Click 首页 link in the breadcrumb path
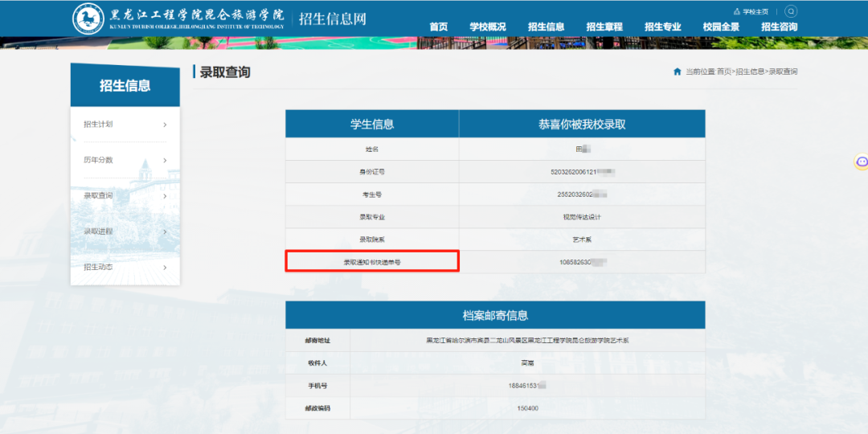868x434 pixels. click(x=724, y=72)
